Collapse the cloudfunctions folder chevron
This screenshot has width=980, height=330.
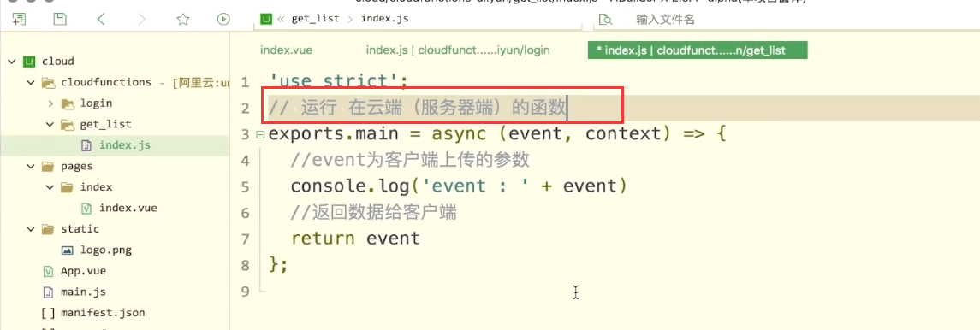point(30,82)
